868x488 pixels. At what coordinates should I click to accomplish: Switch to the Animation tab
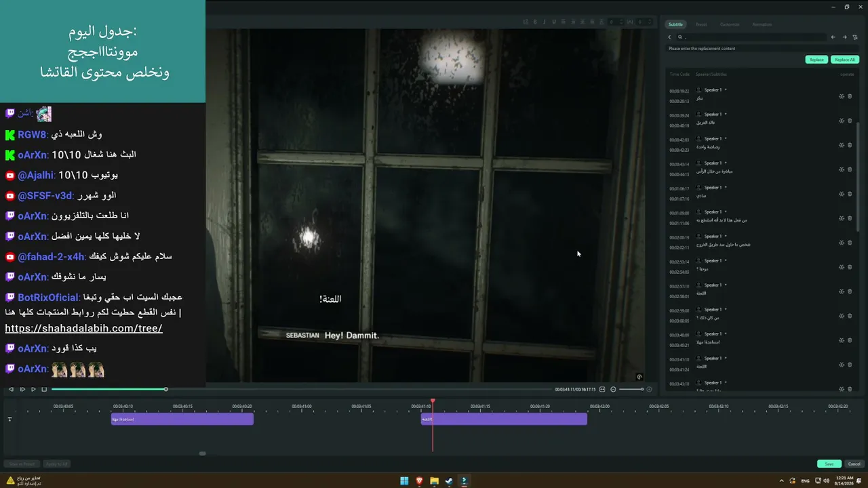762,24
